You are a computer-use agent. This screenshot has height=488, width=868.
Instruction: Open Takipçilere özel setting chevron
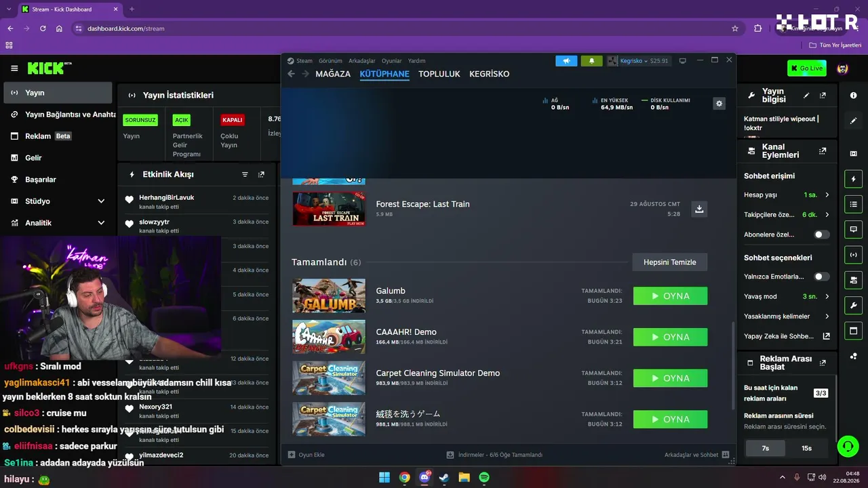coord(827,215)
